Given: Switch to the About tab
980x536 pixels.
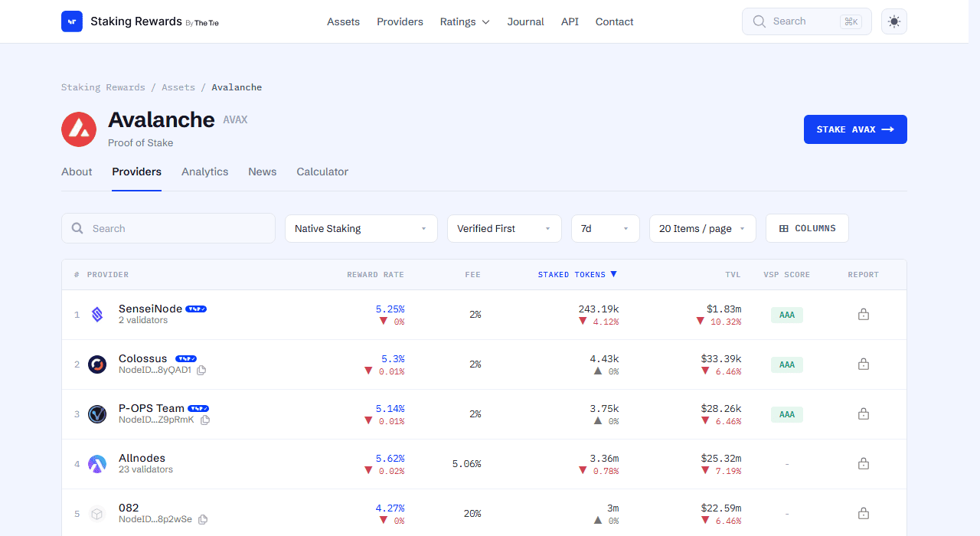Looking at the screenshot, I should click(x=77, y=172).
